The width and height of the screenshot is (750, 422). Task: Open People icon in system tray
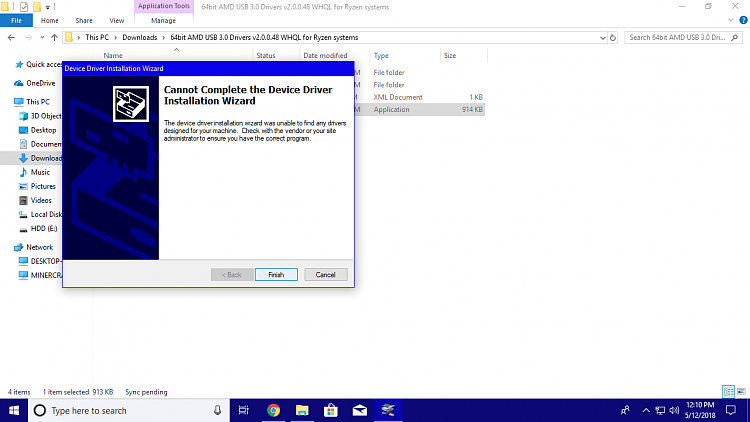(625, 411)
